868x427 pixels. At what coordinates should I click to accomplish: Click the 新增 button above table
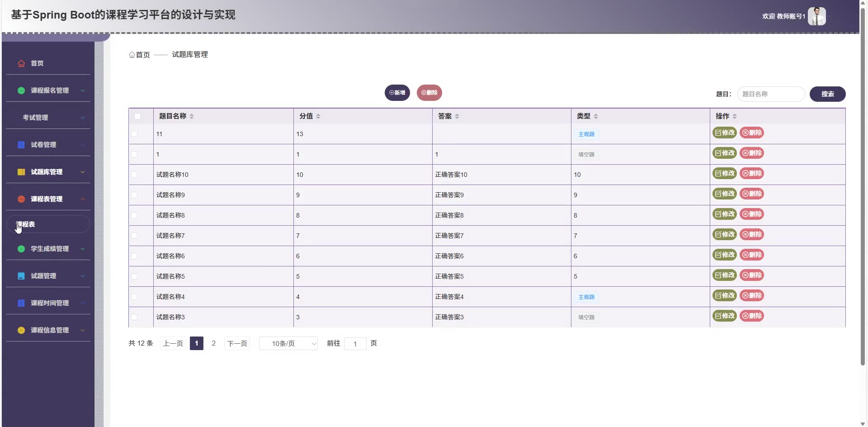coord(397,93)
